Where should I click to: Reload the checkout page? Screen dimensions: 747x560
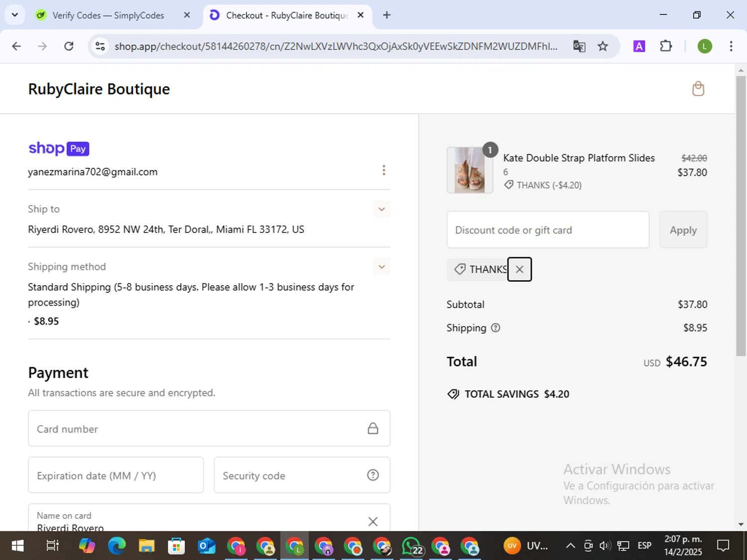[x=69, y=46]
